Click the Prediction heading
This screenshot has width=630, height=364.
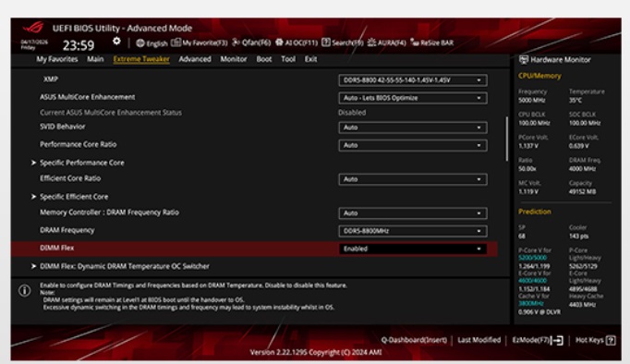tap(534, 212)
